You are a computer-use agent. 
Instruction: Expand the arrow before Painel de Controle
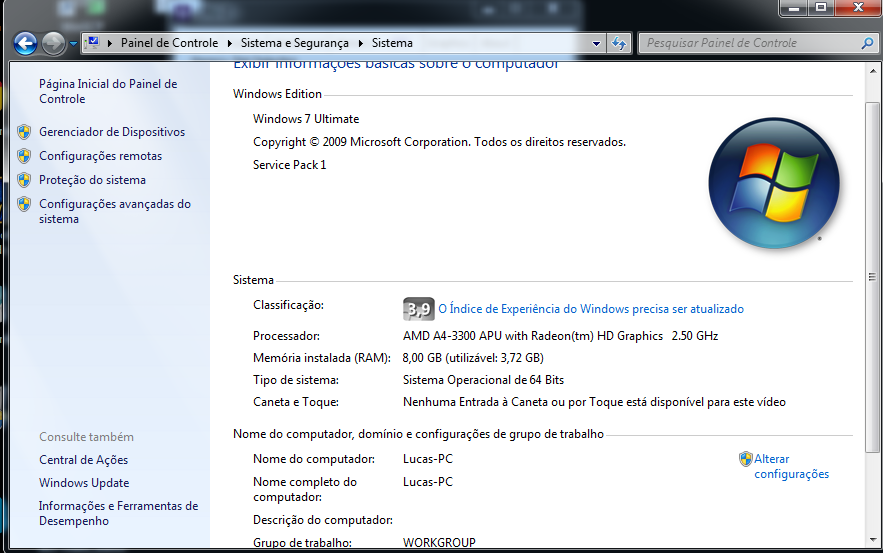[110, 43]
